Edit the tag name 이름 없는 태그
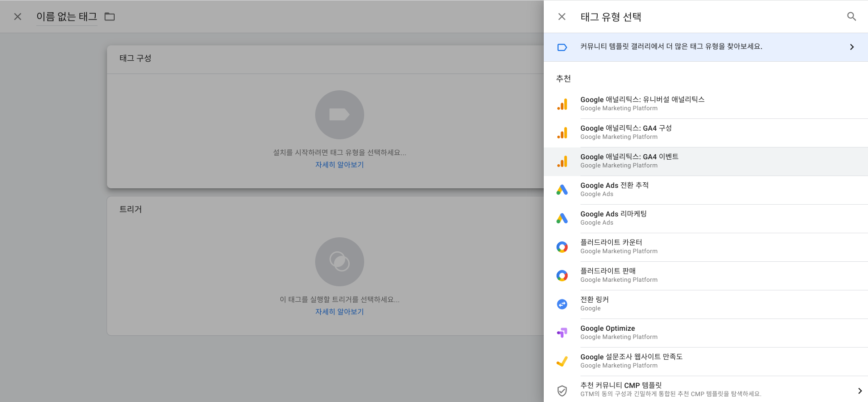Viewport: 868px width, 402px height. (x=67, y=17)
